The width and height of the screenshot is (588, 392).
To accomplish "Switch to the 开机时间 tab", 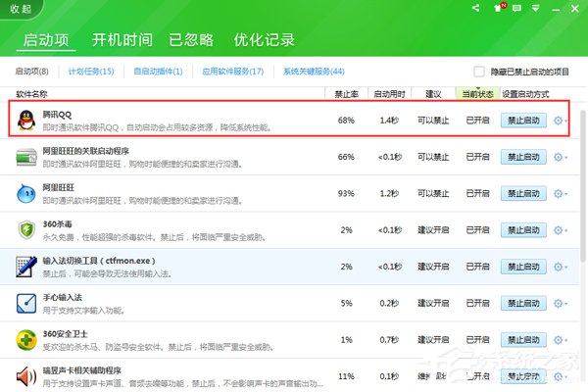I will [x=122, y=40].
